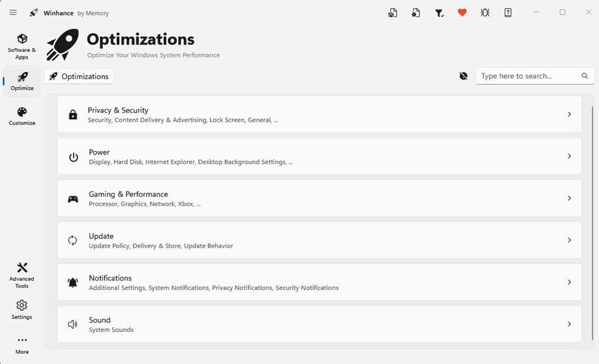The width and height of the screenshot is (599, 364).
Task: Open the hamburger navigation menu
Action: point(13,13)
